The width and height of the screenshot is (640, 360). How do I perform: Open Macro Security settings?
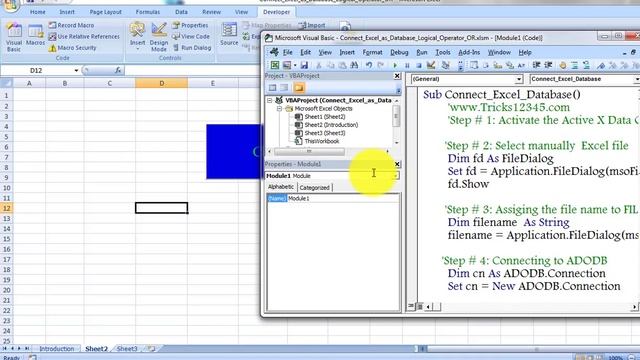[73, 48]
